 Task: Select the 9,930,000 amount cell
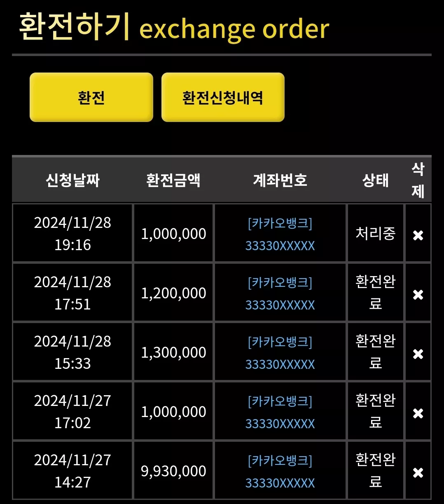173,471
